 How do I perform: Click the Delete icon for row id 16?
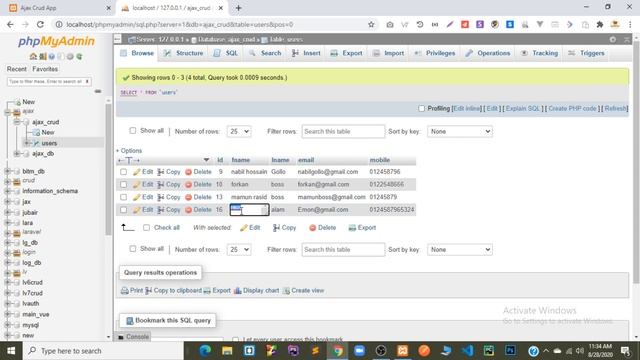(188, 210)
